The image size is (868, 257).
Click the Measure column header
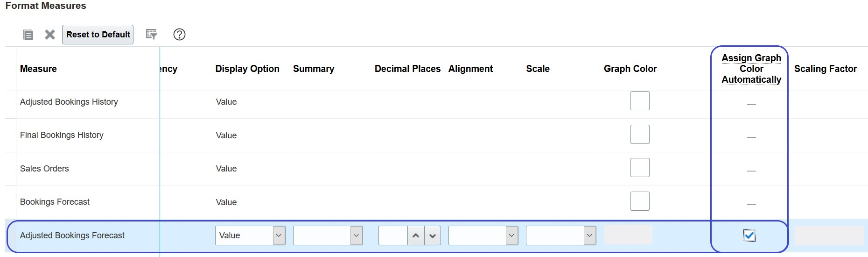pyautogui.click(x=38, y=69)
